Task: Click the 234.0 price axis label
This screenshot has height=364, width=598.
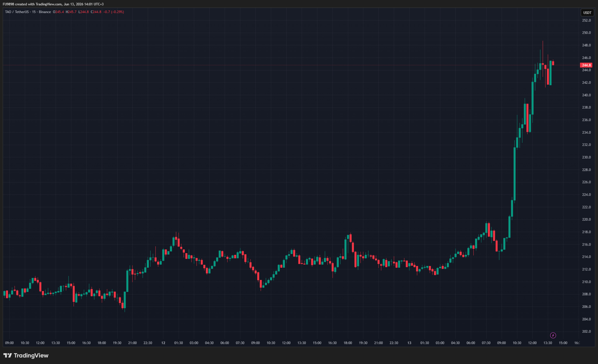Action: [586, 132]
